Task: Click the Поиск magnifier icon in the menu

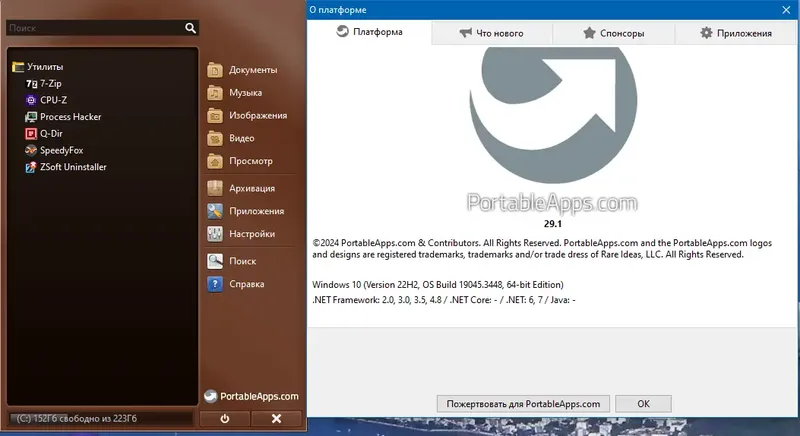Action: point(215,261)
